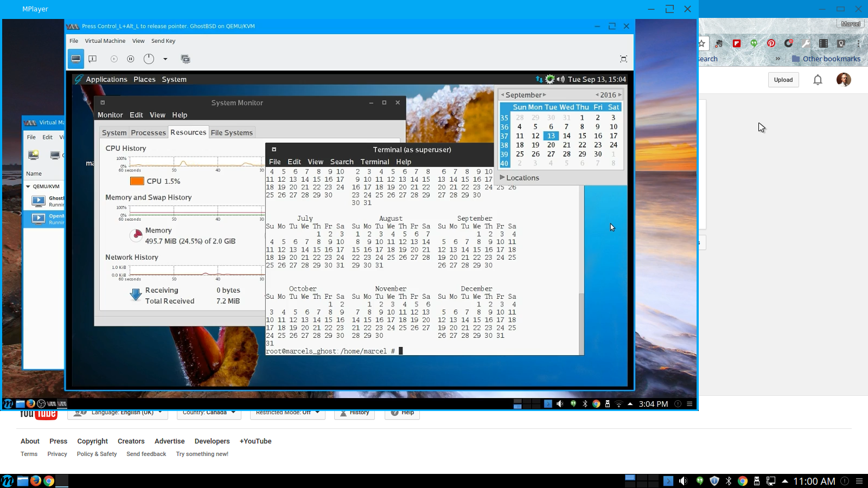Click the manage snapshots toolbar icon
This screenshot has width=868, height=488.
coord(186,59)
